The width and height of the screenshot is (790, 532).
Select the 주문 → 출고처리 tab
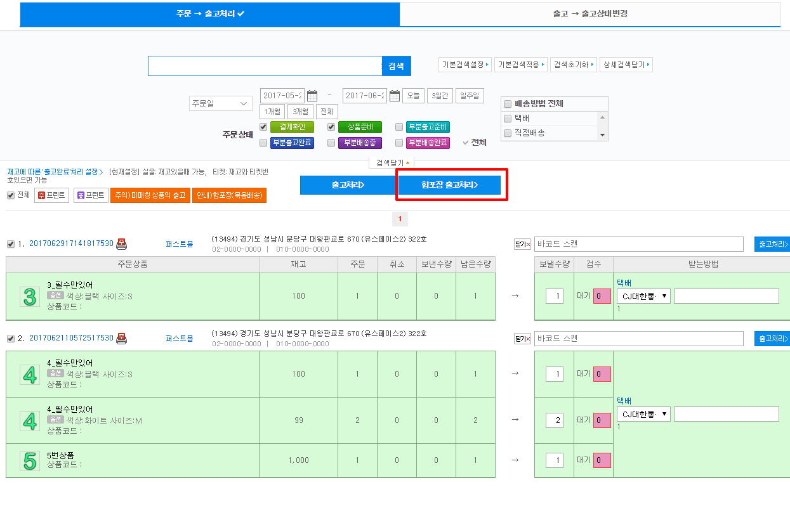point(210,13)
